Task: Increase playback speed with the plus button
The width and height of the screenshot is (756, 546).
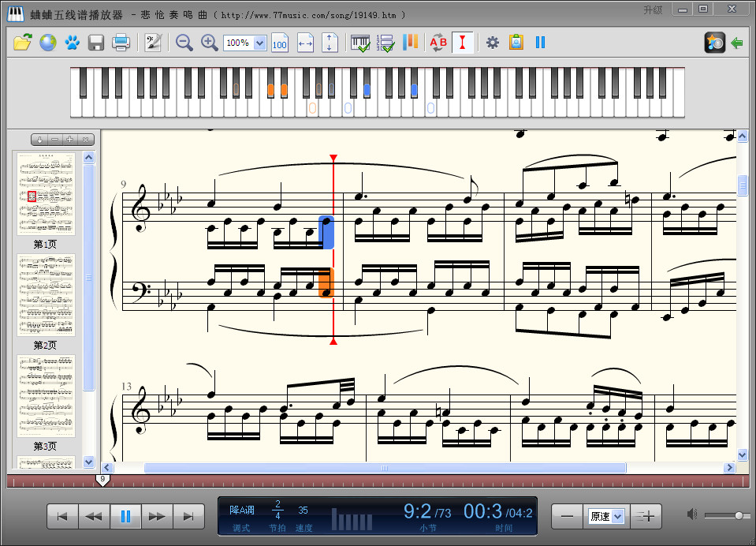Action: 646,517
